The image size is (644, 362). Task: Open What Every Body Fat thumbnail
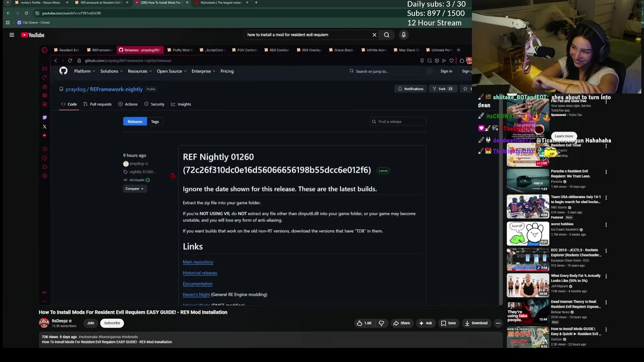coord(528,286)
